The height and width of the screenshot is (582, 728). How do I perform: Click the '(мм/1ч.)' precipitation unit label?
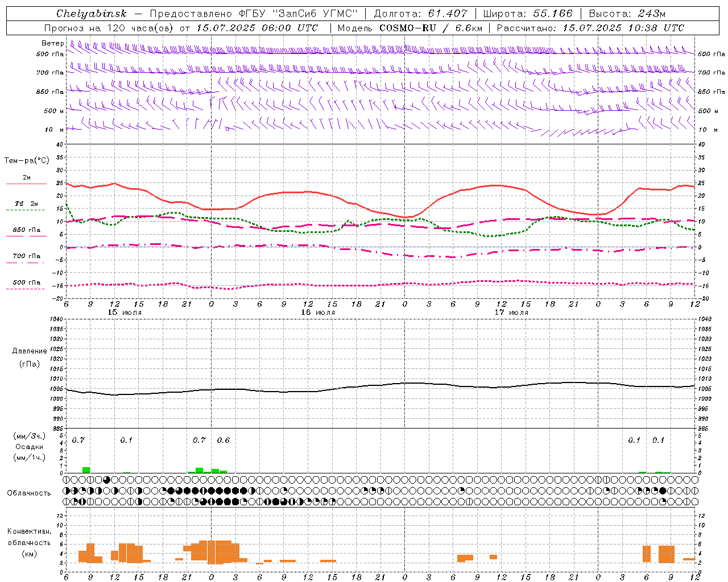pyautogui.click(x=30, y=458)
